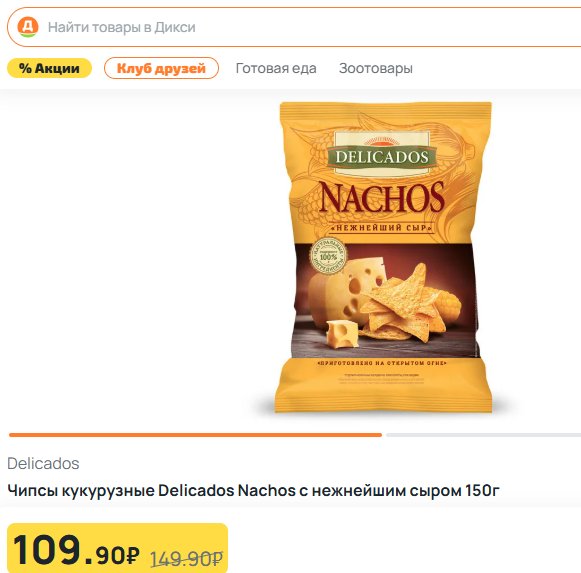Image resolution: width=581 pixels, height=573 pixels.
Task: Click the nacho chips picture on the bag
Action: [x=402, y=304]
